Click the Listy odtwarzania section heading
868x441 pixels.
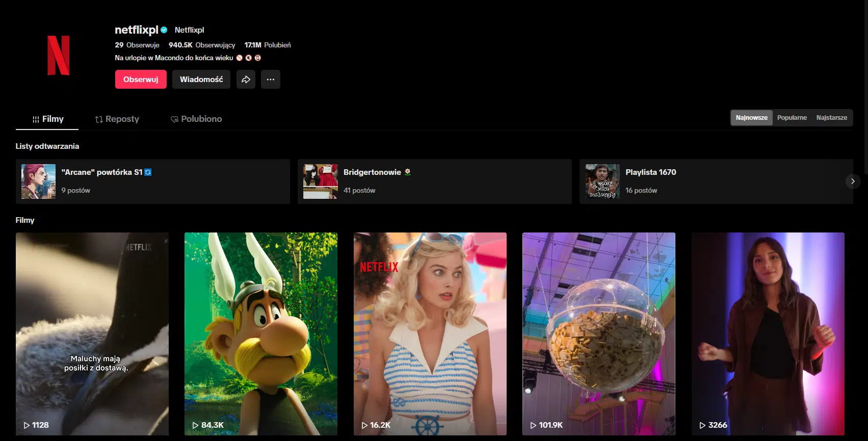tap(47, 146)
